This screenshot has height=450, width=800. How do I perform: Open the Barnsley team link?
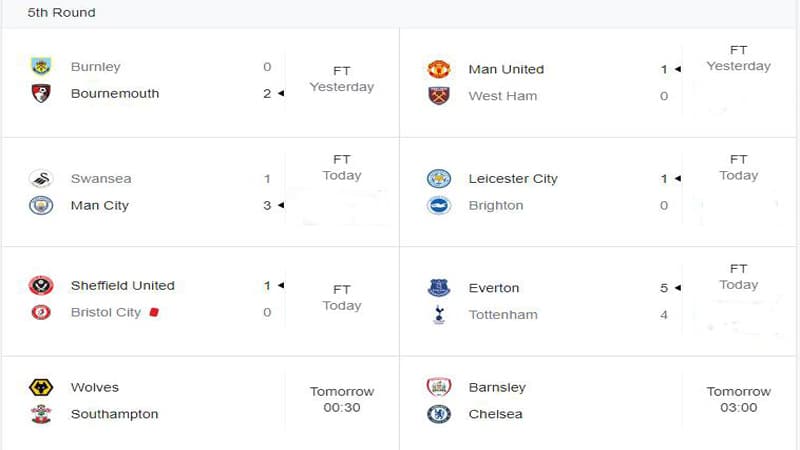(x=497, y=387)
